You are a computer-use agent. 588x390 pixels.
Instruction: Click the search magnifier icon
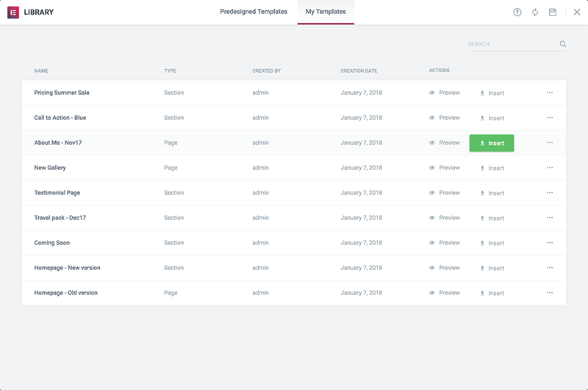[563, 44]
